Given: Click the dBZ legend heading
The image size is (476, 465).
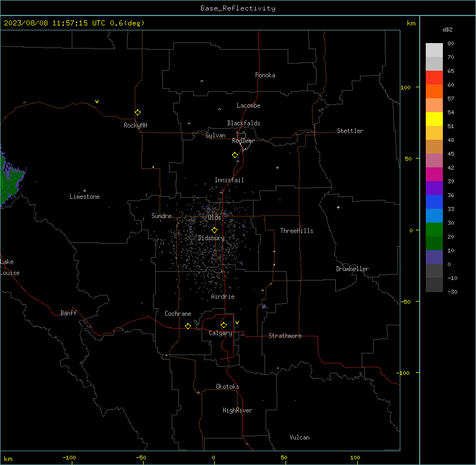Looking at the screenshot, I should point(447,29).
